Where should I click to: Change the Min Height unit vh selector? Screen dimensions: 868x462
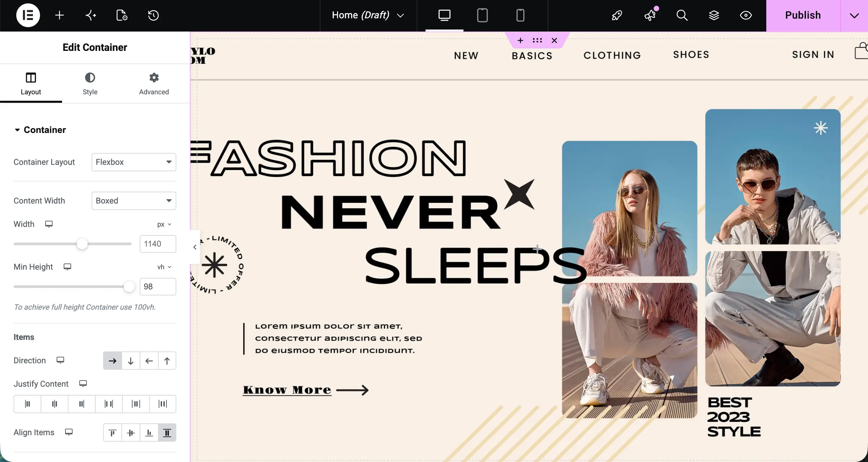pyautogui.click(x=164, y=267)
